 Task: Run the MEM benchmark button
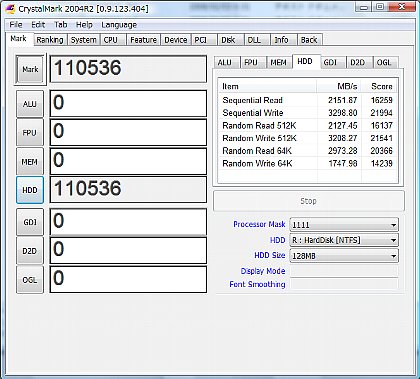(x=30, y=162)
